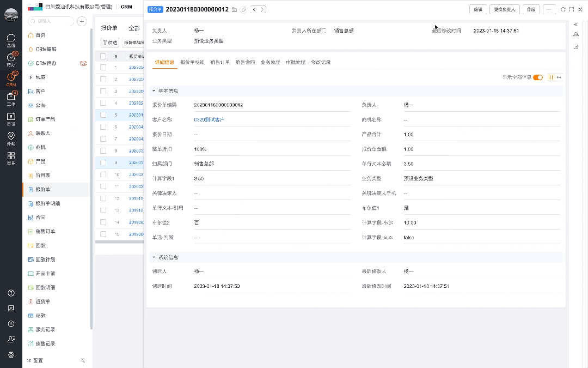Switch to the 销售合同 tab
Image resolution: width=588 pixels, height=368 pixels.
pyautogui.click(x=245, y=62)
